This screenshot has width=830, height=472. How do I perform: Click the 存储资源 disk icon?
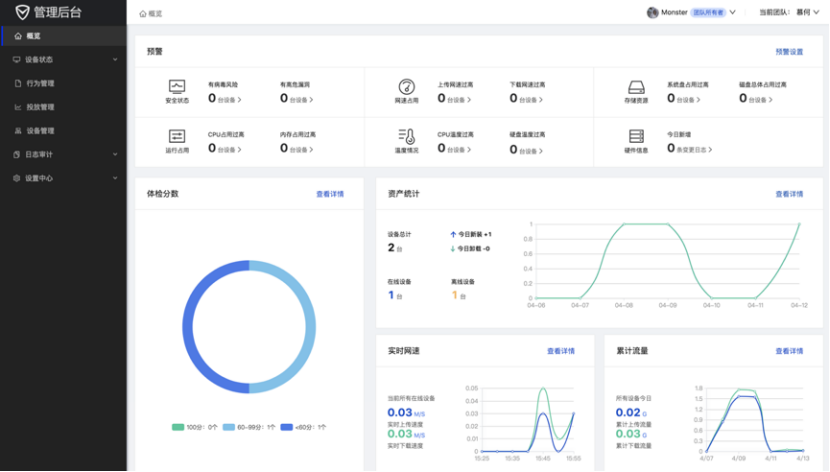(636, 87)
